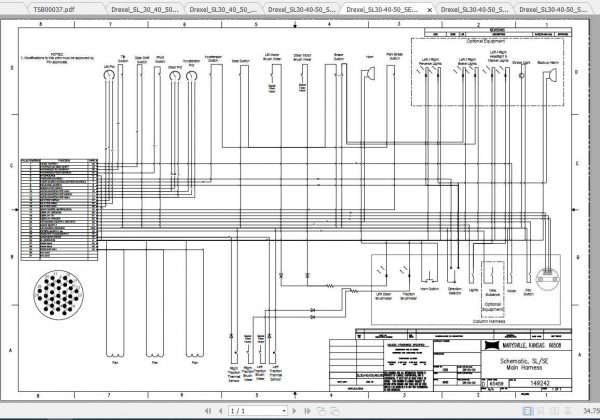The width and height of the screenshot is (600, 420).
Task: Click the previous view icon in the navigation bar
Action: 321,411
